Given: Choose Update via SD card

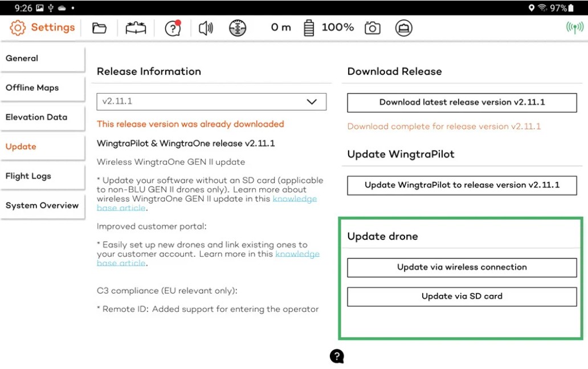Looking at the screenshot, I should pos(462,297).
